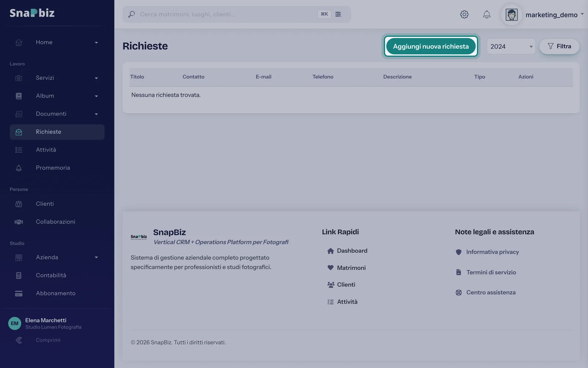This screenshot has height=368, width=588.
Task: Click the Filtra button
Action: click(559, 46)
